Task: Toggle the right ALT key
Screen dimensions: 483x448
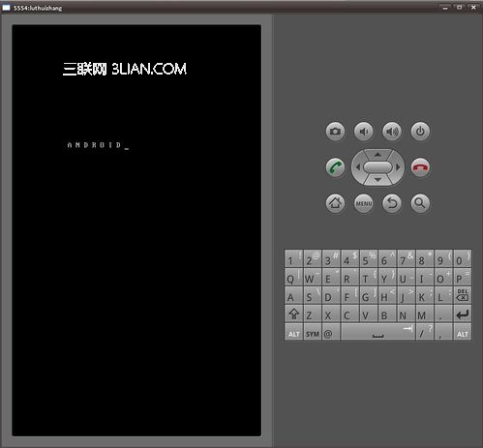Action: tap(462, 332)
